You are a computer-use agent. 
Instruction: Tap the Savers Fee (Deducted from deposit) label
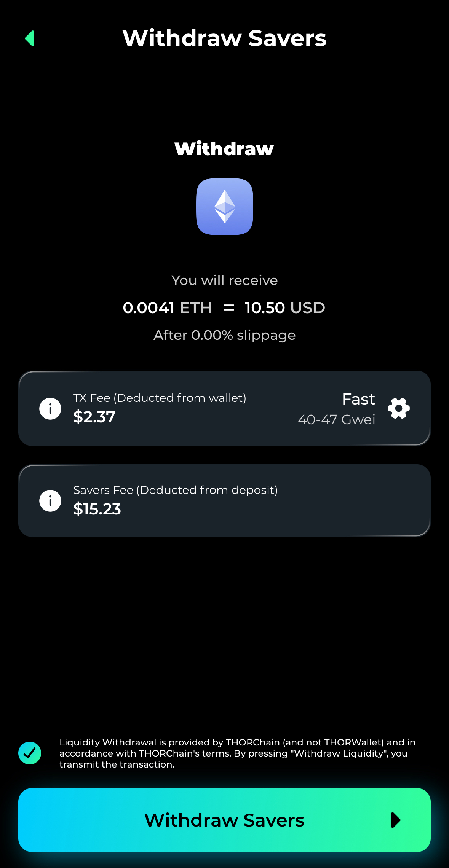point(175,490)
